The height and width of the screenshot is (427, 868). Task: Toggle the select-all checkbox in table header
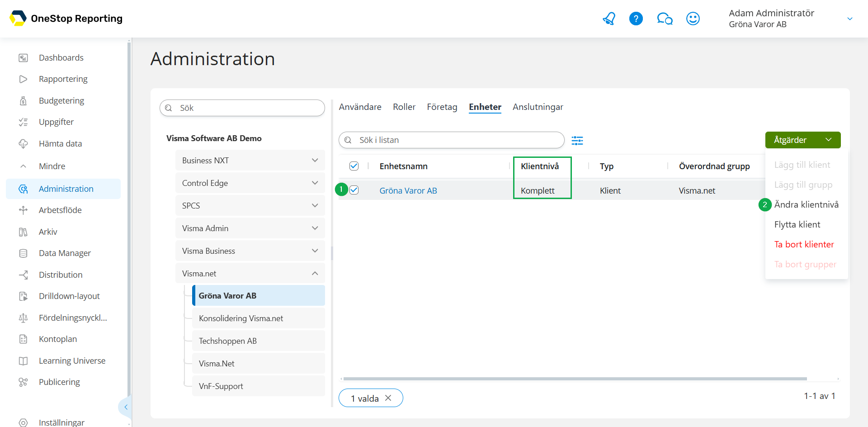click(x=354, y=166)
